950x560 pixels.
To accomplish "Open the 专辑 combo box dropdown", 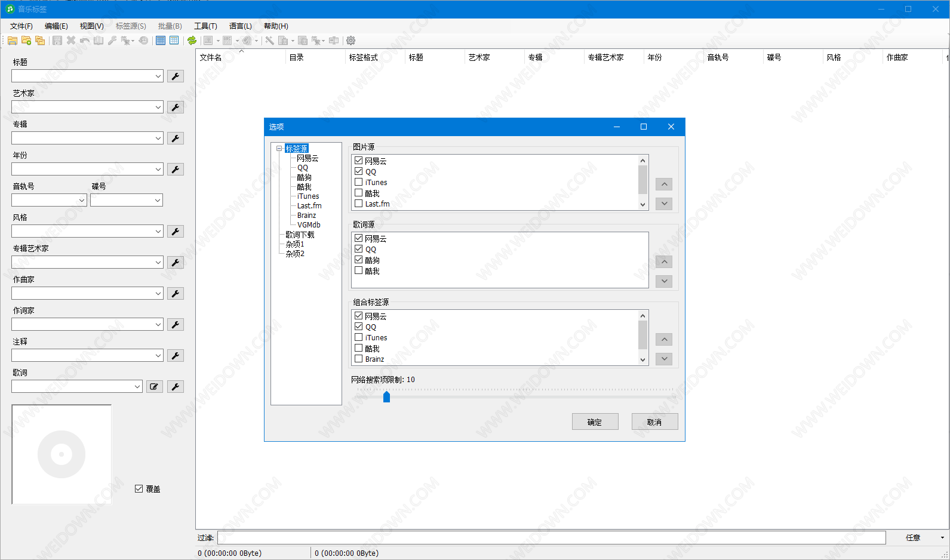I will (x=158, y=139).
